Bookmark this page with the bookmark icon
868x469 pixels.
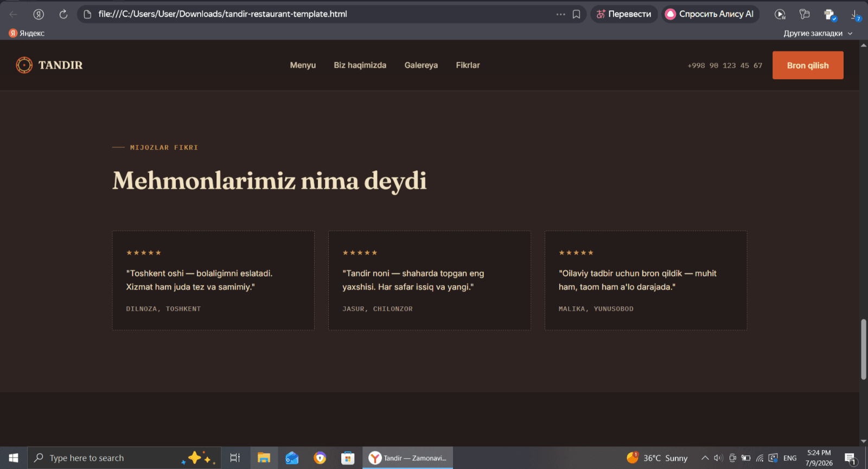click(x=577, y=14)
